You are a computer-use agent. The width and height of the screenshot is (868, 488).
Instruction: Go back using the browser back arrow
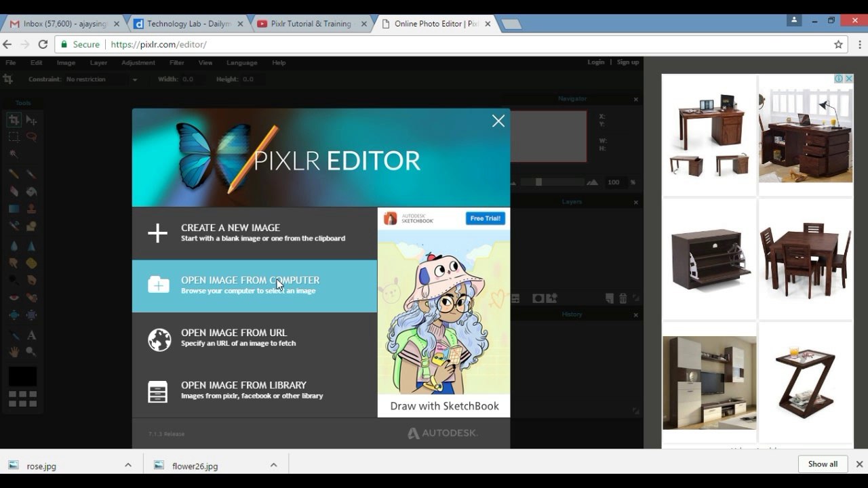(7, 45)
